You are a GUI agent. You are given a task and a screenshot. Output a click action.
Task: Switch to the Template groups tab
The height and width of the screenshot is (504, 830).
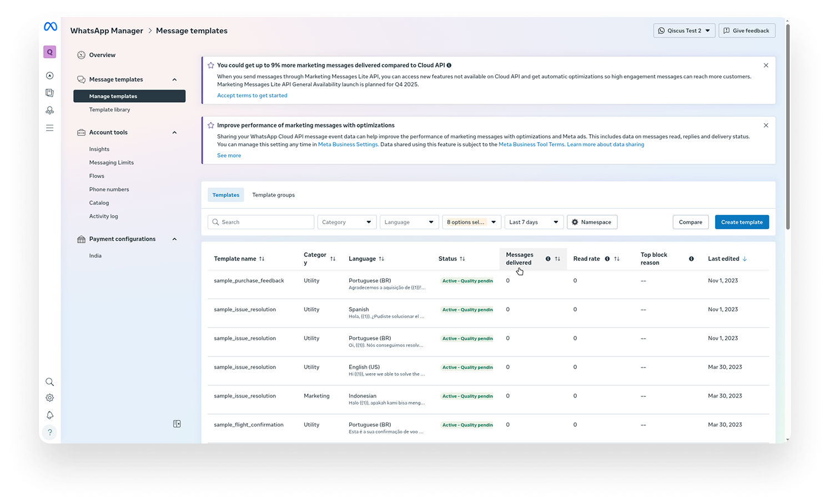click(x=273, y=195)
